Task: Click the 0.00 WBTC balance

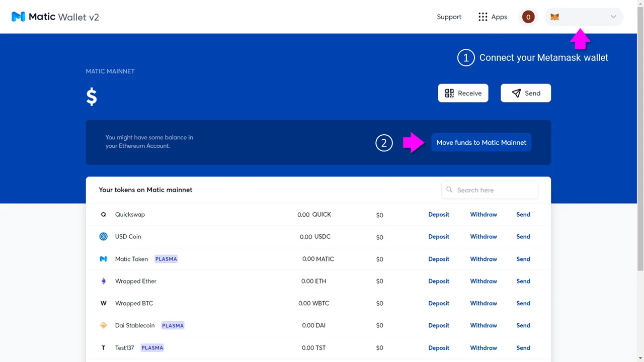Action: pyautogui.click(x=314, y=304)
